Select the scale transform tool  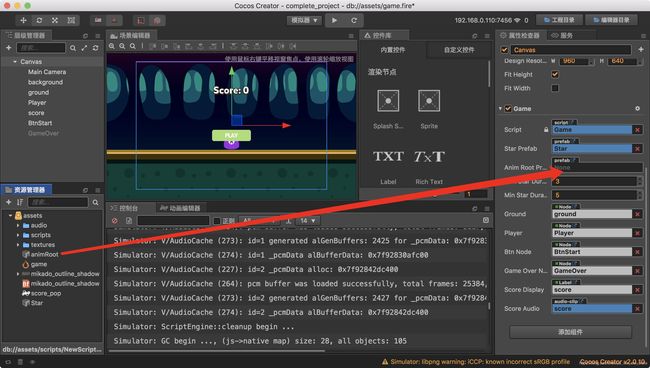tap(55, 20)
